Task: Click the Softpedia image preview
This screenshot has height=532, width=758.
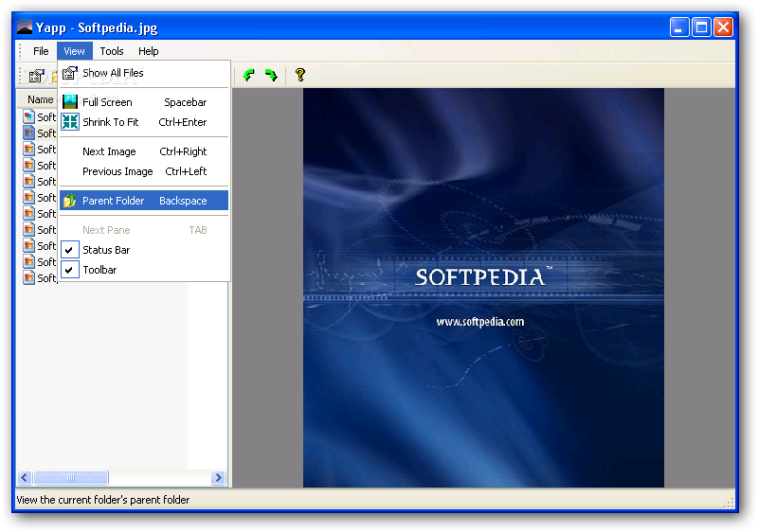Action: coord(483,288)
